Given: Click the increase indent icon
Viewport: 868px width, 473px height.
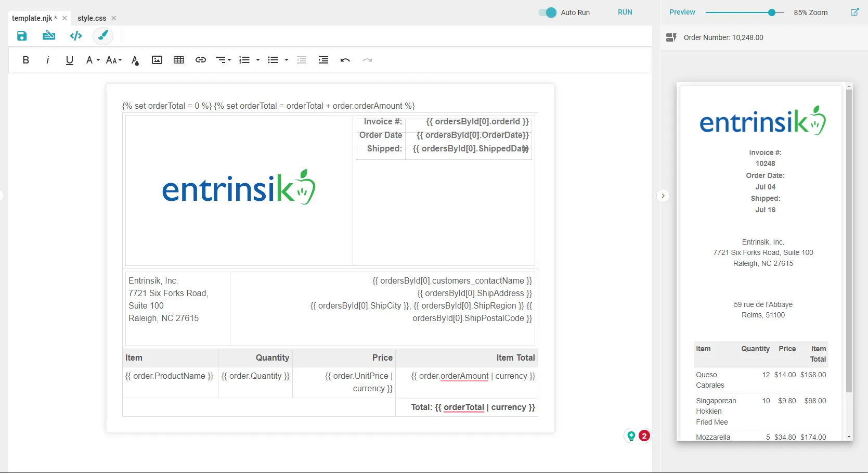Looking at the screenshot, I should pyautogui.click(x=323, y=60).
